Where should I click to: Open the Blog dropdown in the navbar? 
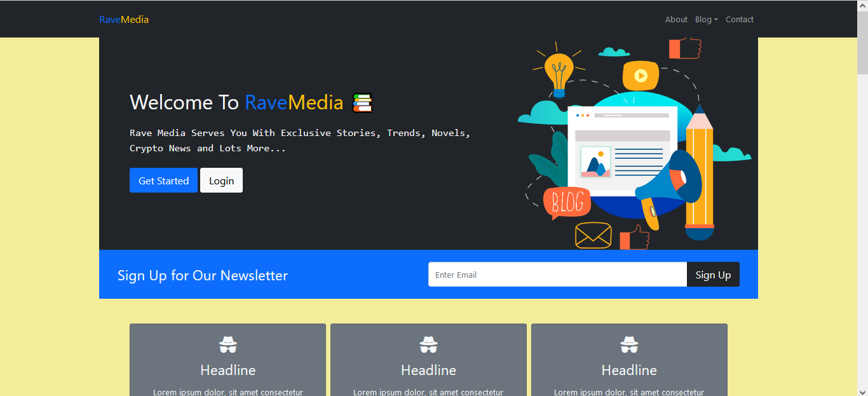706,19
